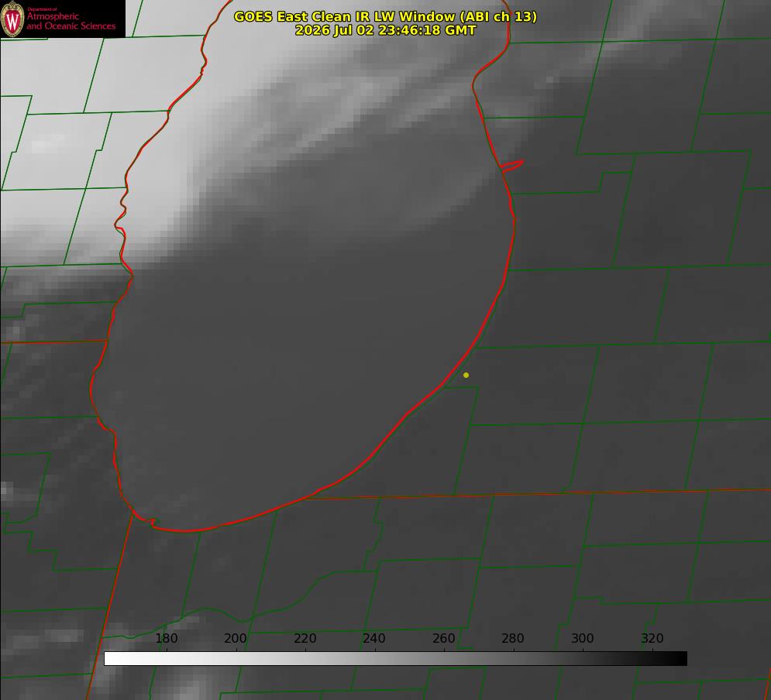The height and width of the screenshot is (700, 771).
Task: Open the Atmospheric and Oceanic Sciences link
Action: click(x=71, y=21)
